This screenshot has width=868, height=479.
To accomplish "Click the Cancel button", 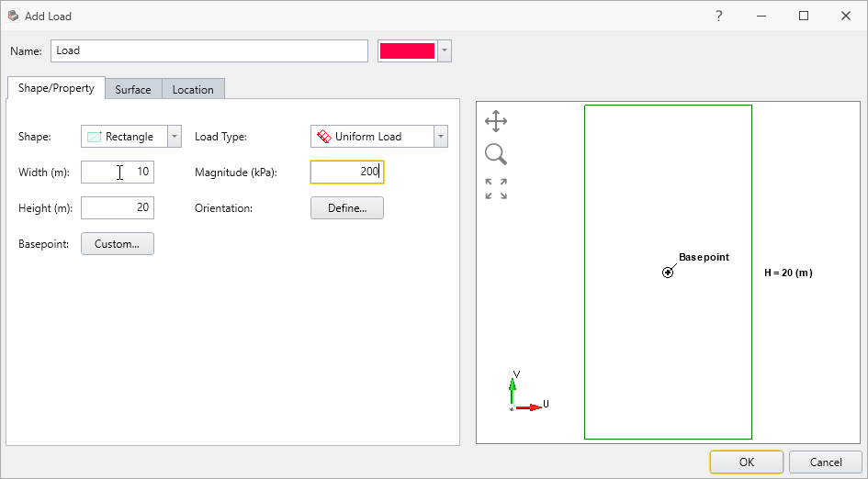I will pyautogui.click(x=826, y=462).
